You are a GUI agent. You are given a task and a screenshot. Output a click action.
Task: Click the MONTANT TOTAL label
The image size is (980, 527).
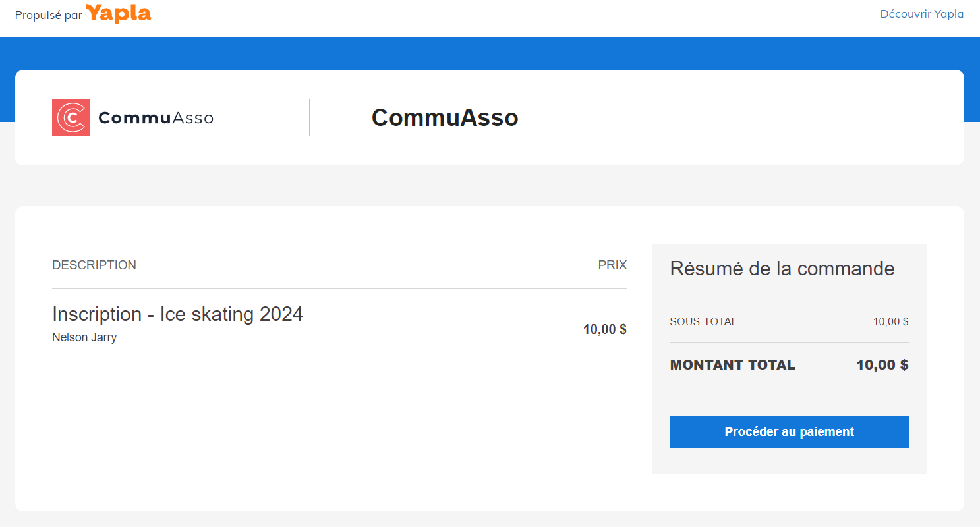(x=732, y=365)
